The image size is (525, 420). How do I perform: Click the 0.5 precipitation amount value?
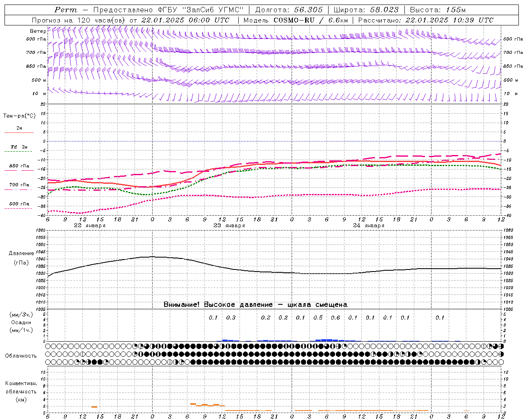318,317
